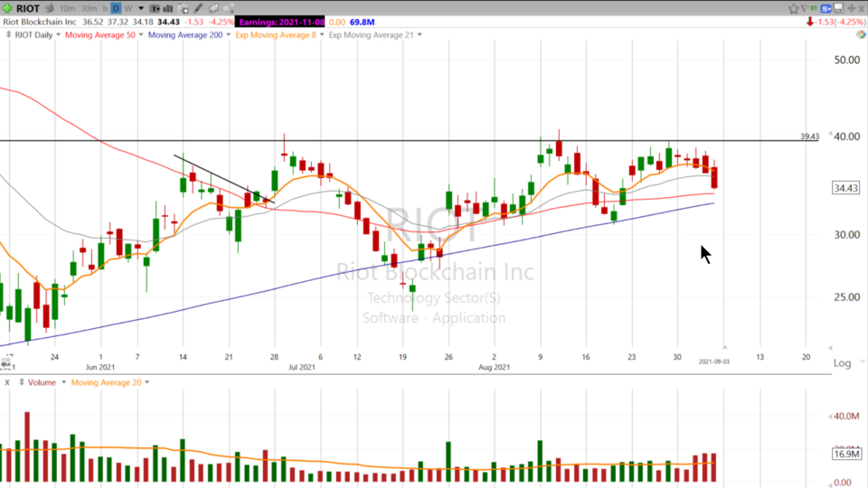Click the share icon in toolbar
Image resolution: width=868 pixels, height=488 pixels.
click(x=229, y=8)
